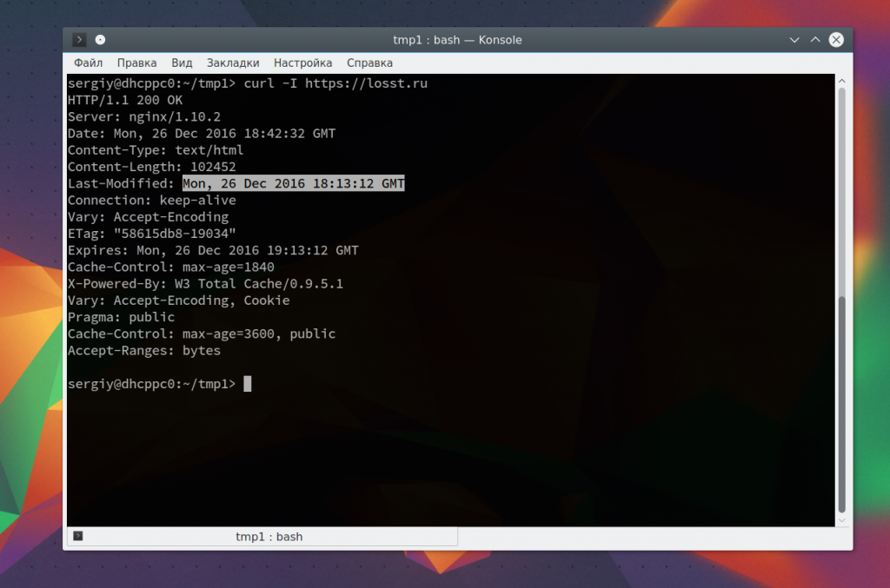Click the Konsole terminal icon in title bar
The width and height of the screenshot is (890, 588).
tap(79, 40)
